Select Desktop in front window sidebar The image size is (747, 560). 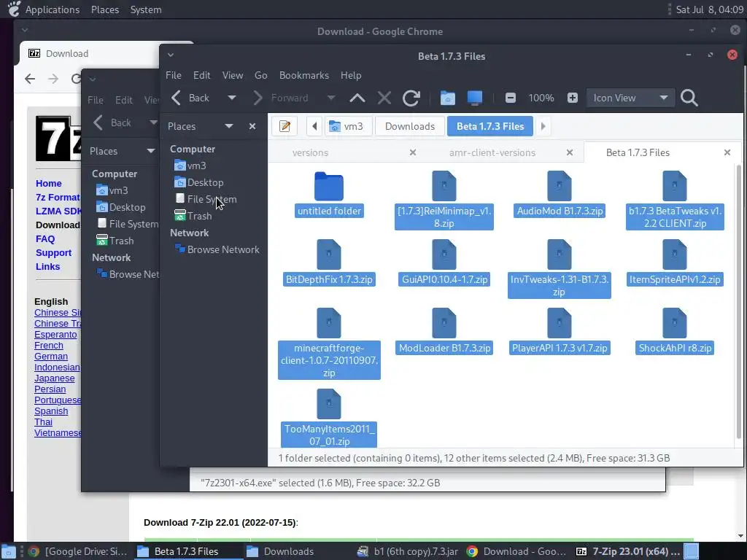pos(198,182)
